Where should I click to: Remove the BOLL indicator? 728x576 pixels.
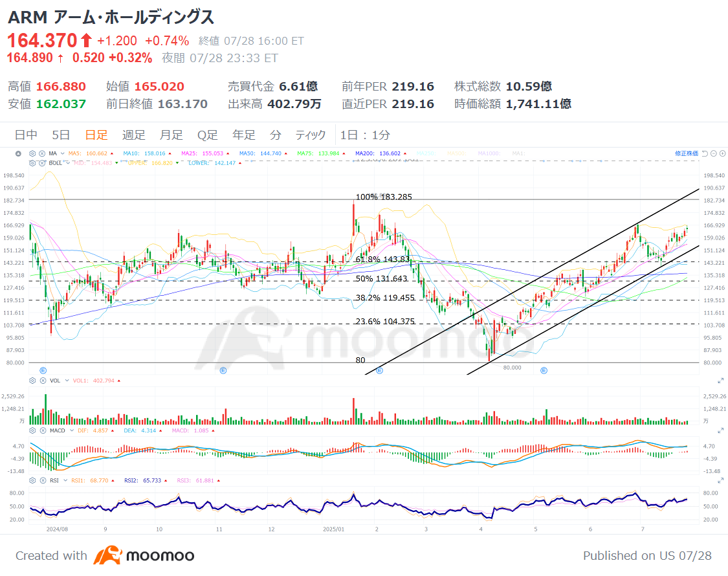[x=42, y=163]
